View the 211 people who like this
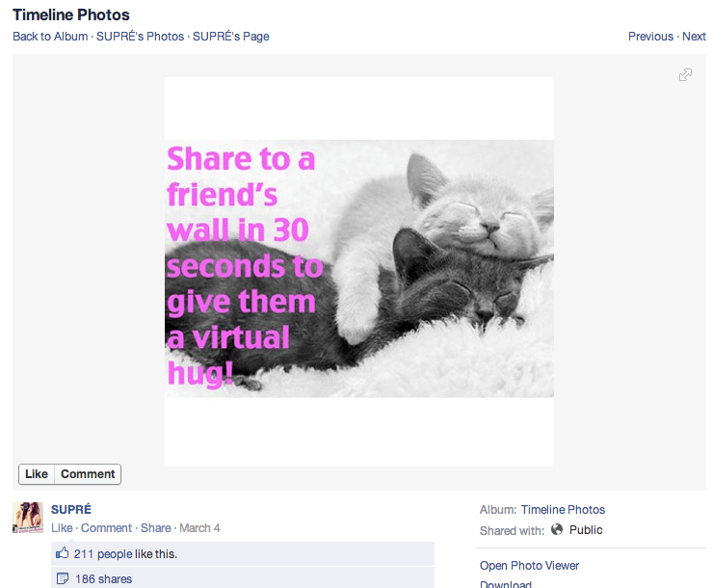 click(x=125, y=554)
